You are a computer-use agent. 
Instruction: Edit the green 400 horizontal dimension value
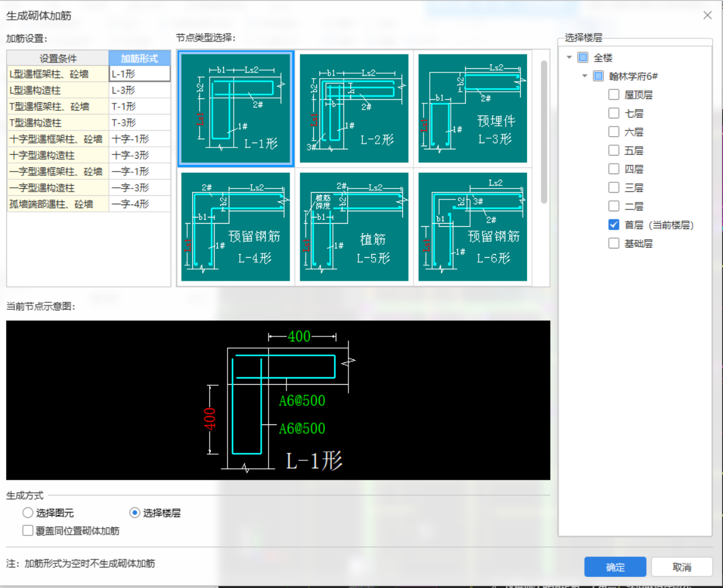299,336
